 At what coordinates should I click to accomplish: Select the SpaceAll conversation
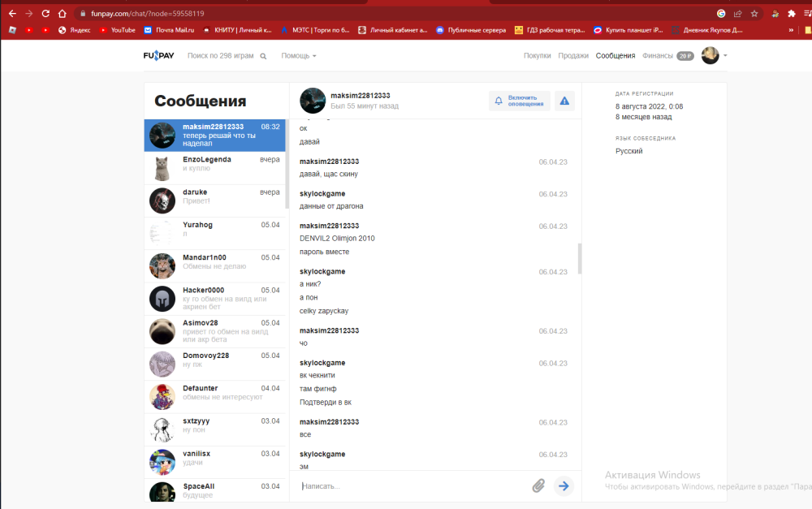pyautogui.click(x=214, y=490)
